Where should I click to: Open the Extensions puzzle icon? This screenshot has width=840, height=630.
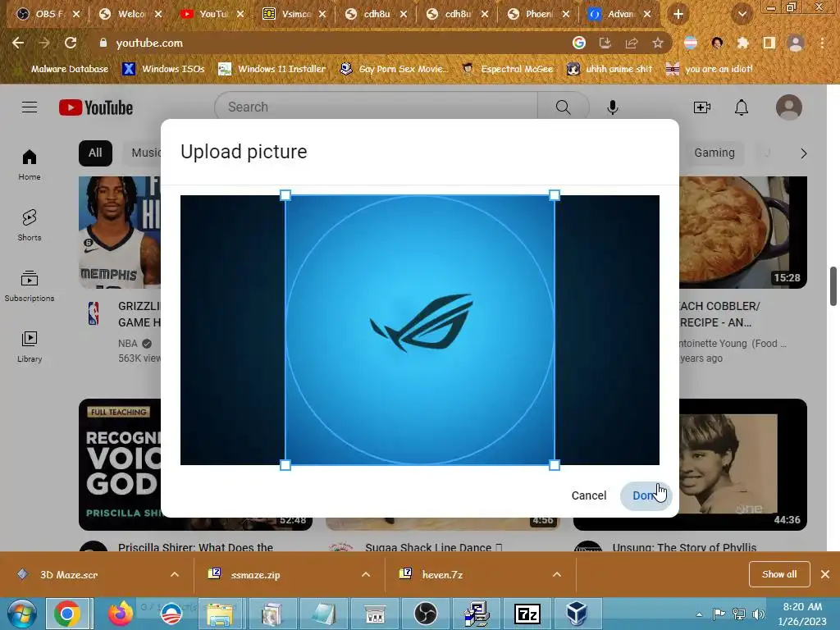click(x=742, y=43)
